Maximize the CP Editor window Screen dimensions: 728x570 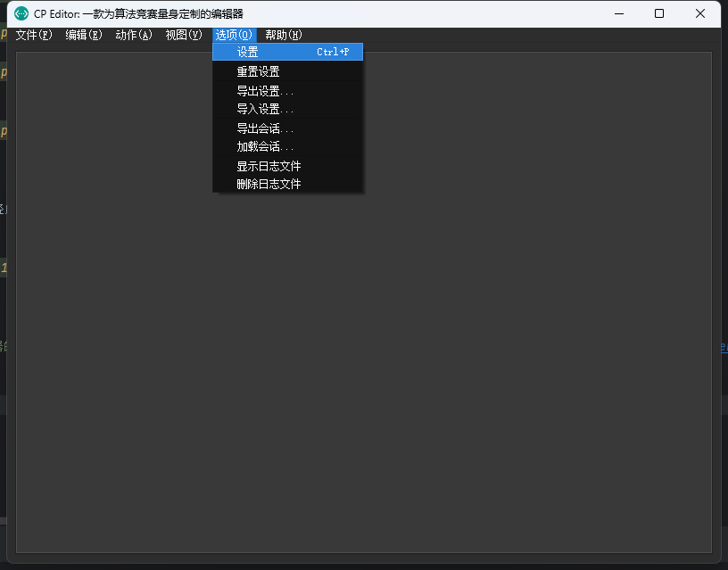pyautogui.click(x=659, y=14)
